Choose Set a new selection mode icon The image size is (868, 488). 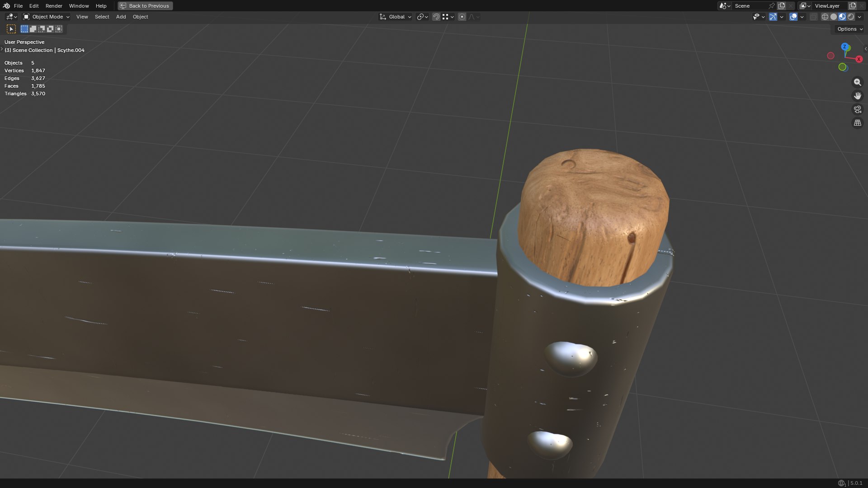coord(24,29)
